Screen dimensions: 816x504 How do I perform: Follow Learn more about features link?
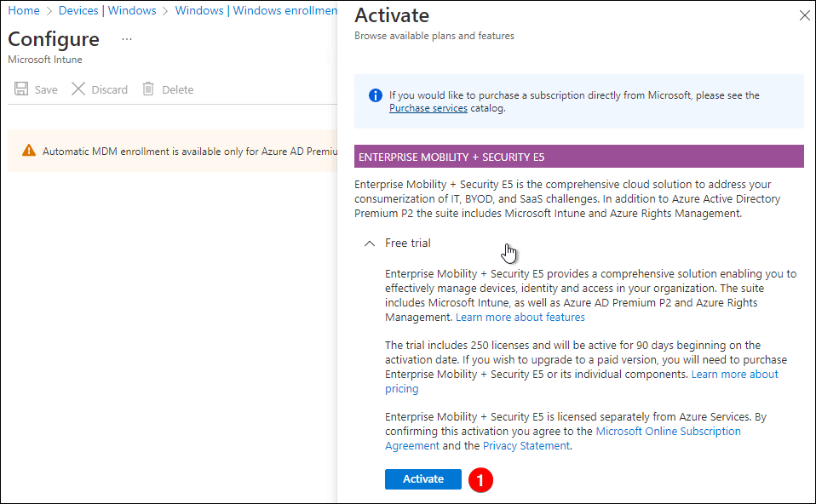coord(520,318)
